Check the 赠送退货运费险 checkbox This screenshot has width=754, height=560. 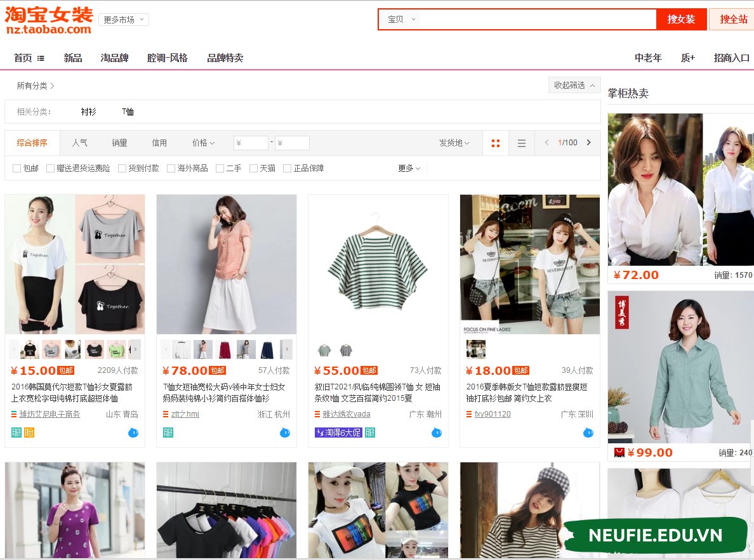(x=50, y=168)
